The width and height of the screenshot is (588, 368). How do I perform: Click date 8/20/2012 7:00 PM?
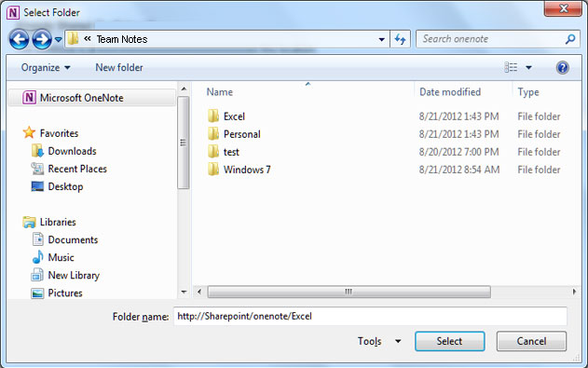point(458,152)
